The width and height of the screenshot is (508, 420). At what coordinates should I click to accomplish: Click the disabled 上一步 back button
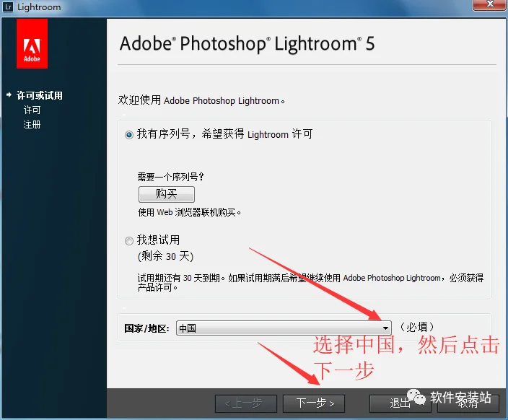(246, 403)
